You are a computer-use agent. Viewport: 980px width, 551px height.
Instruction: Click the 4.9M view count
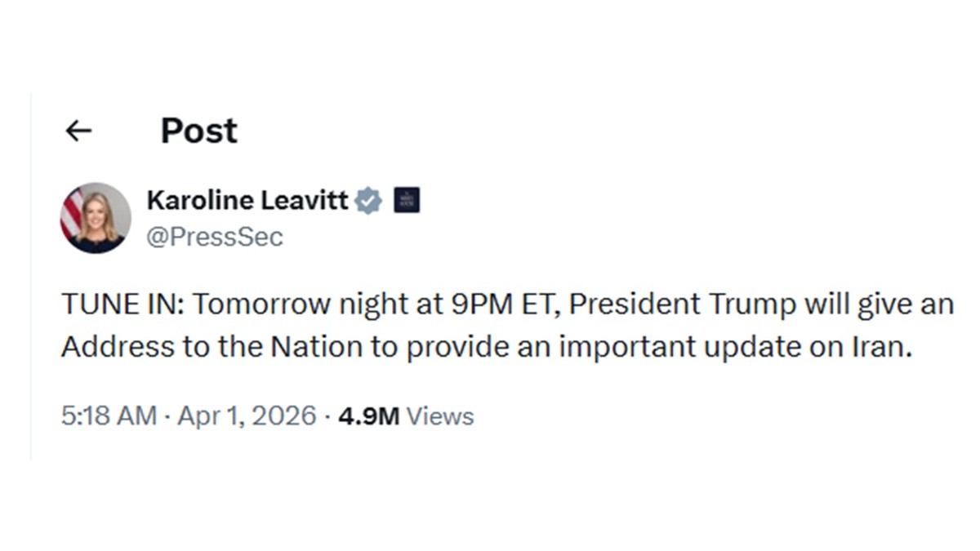click(x=367, y=416)
